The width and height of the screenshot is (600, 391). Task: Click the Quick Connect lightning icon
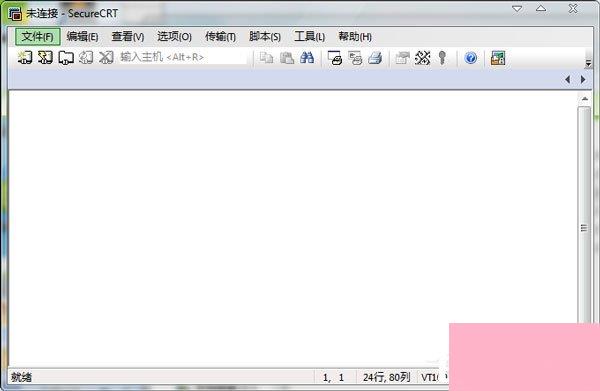(45, 58)
